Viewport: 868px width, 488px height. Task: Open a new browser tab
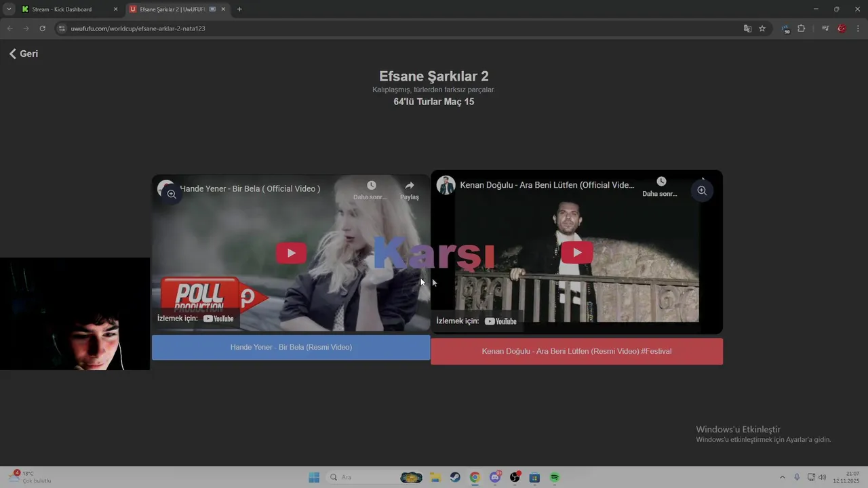point(239,9)
